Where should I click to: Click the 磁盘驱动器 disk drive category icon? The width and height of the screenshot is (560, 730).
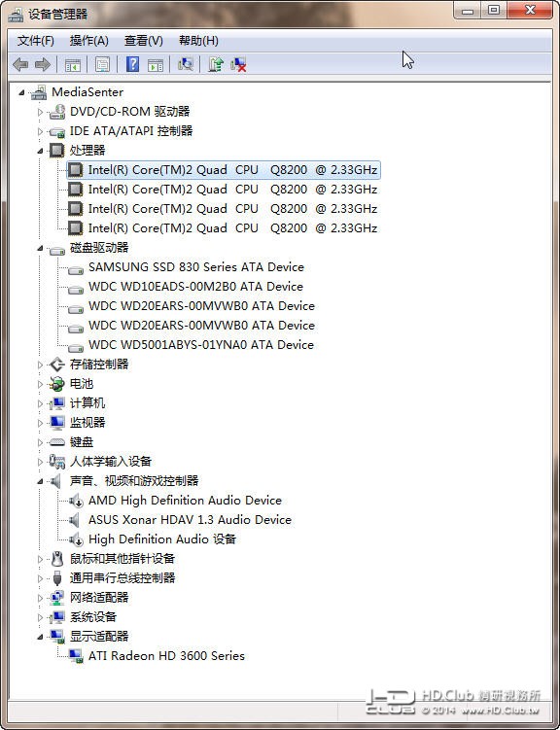click(x=57, y=249)
